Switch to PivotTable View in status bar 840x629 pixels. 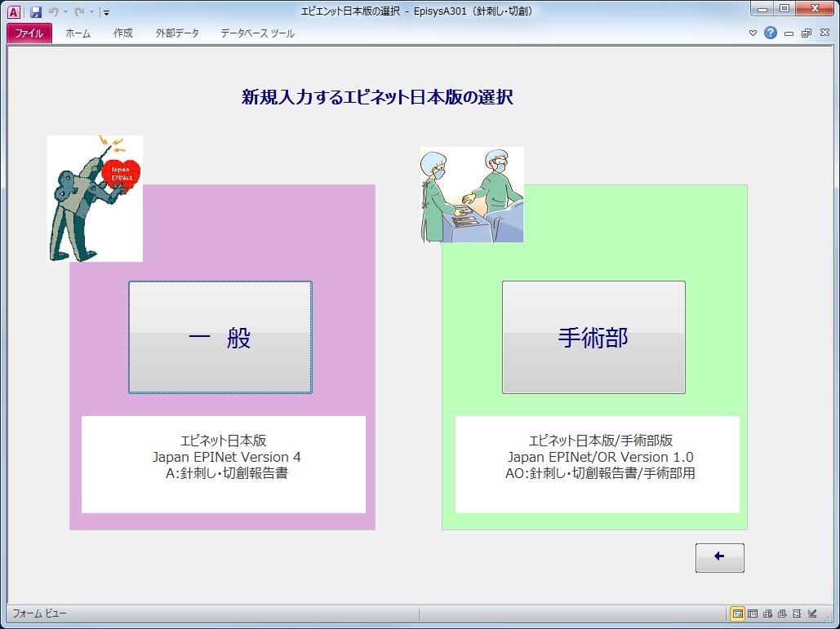767,613
